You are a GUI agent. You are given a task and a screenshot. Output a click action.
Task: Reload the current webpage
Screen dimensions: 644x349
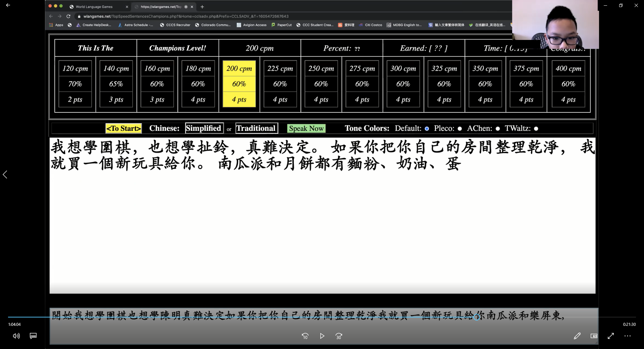point(68,16)
